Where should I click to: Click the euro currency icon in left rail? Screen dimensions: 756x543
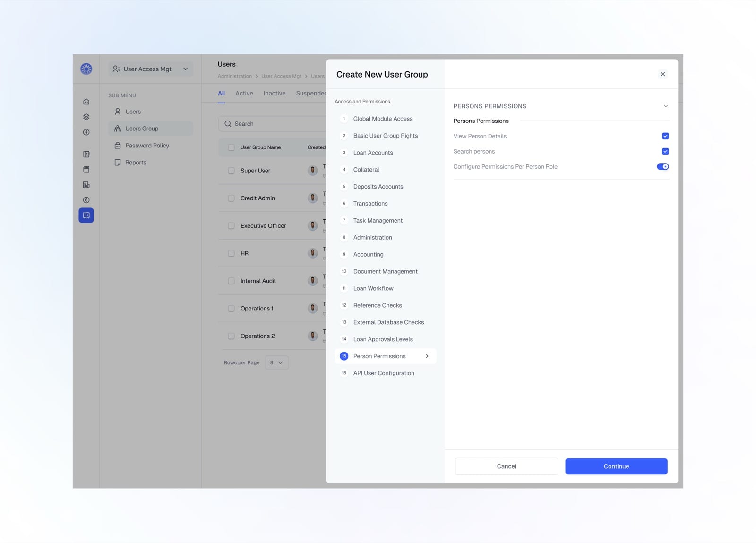86,200
